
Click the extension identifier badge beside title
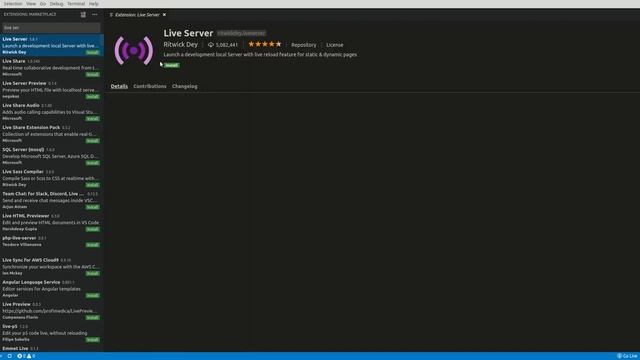coord(241,33)
